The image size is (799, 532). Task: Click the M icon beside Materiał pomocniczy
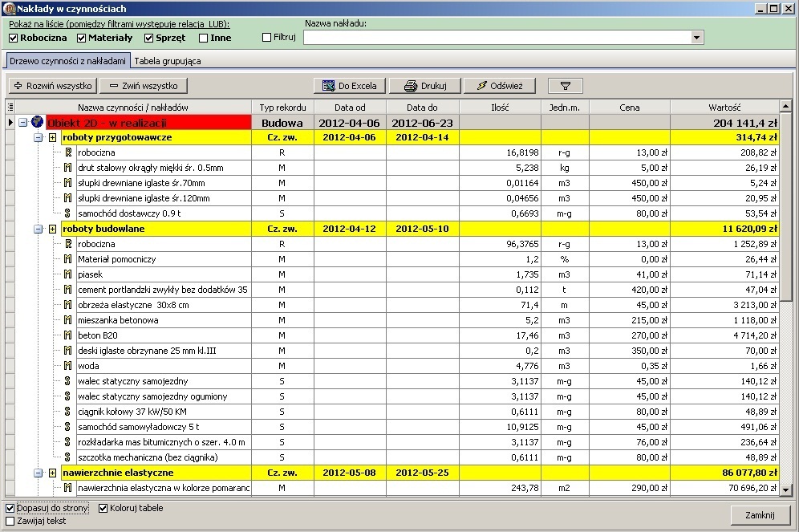pyautogui.click(x=67, y=259)
